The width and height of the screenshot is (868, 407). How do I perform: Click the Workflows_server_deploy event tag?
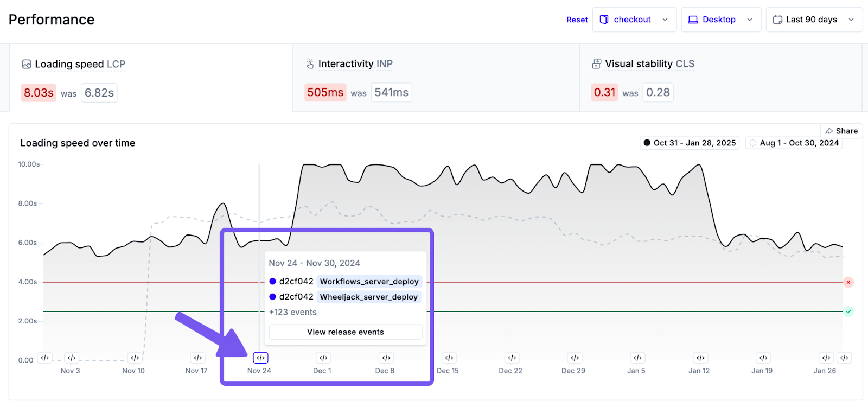click(x=369, y=281)
